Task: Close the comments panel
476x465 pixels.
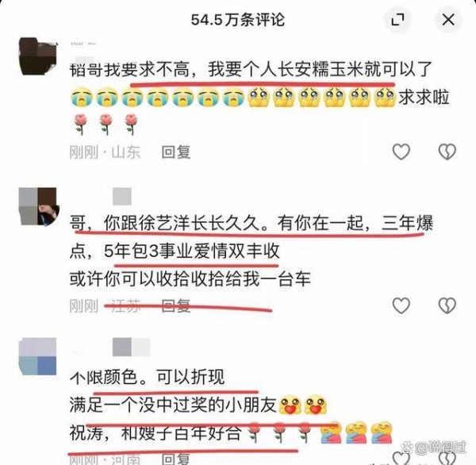Action: coord(448,20)
